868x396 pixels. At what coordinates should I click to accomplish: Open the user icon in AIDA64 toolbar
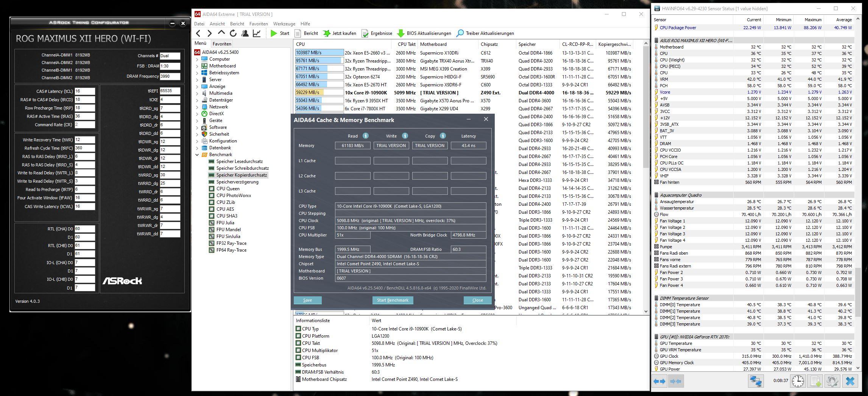tap(245, 33)
